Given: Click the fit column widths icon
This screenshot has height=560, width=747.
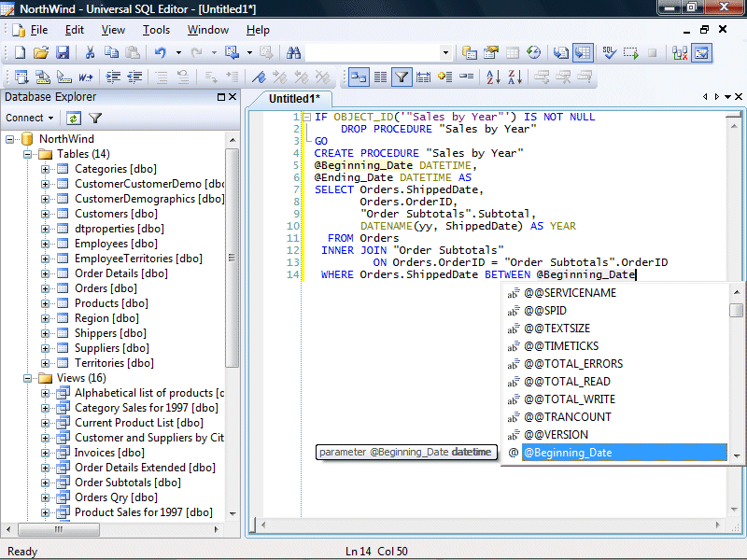Looking at the screenshot, I should point(423,77).
